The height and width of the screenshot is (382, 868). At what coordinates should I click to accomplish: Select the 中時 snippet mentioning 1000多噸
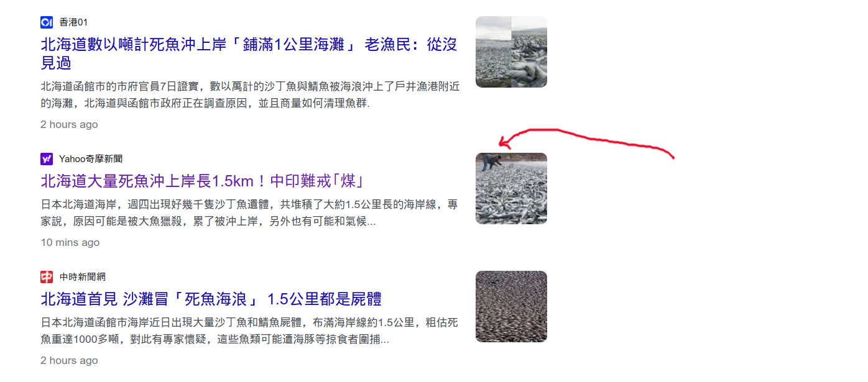tap(249, 330)
